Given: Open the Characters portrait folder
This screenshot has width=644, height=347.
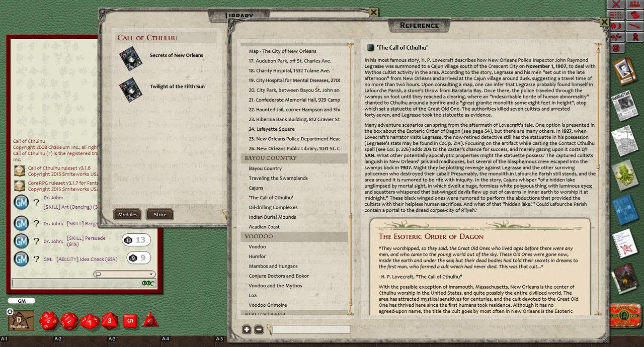Looking at the screenshot, I should (624, 71).
